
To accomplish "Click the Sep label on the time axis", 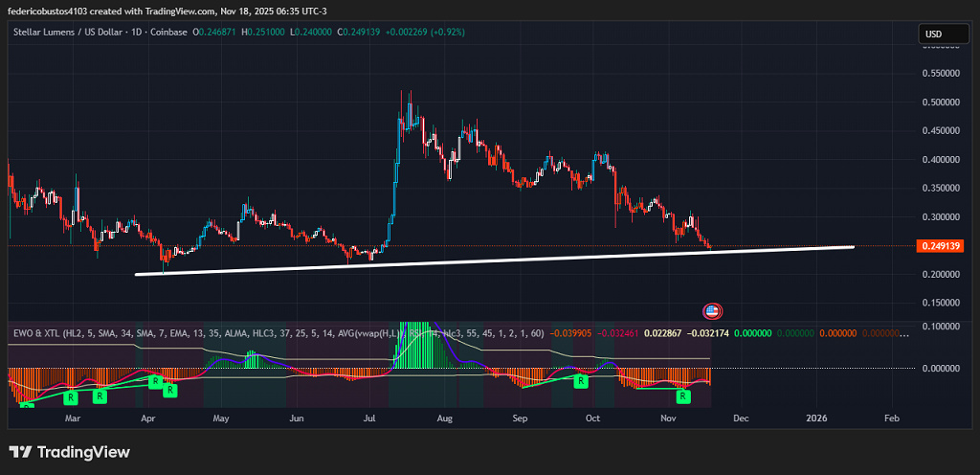I will tap(520, 418).
